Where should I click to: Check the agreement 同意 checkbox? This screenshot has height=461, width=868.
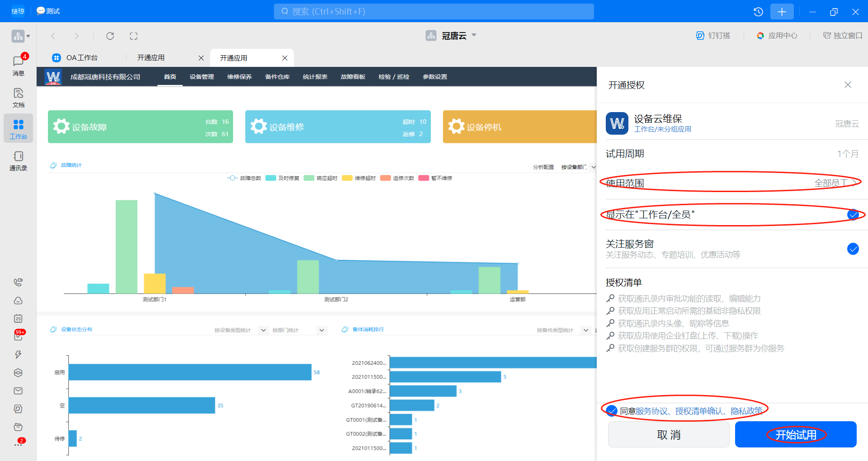point(612,410)
